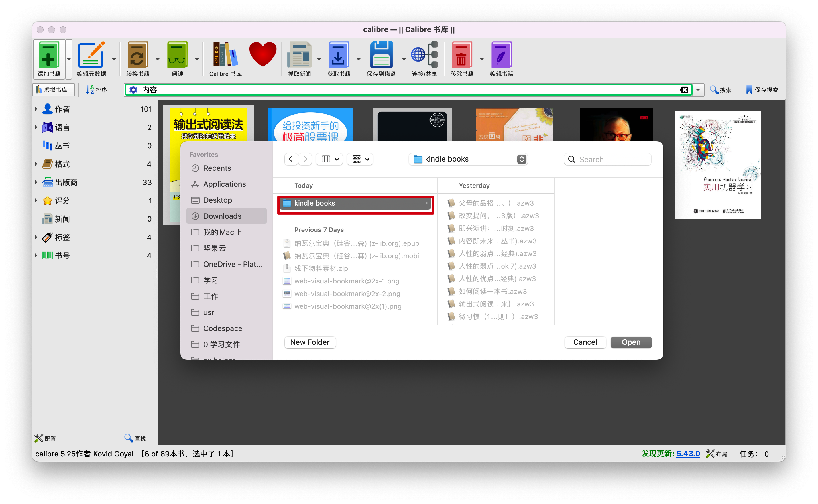This screenshot has height=504, width=818.
Task: Select the 新闻 category in tag browser
Action: pyautogui.click(x=93, y=219)
